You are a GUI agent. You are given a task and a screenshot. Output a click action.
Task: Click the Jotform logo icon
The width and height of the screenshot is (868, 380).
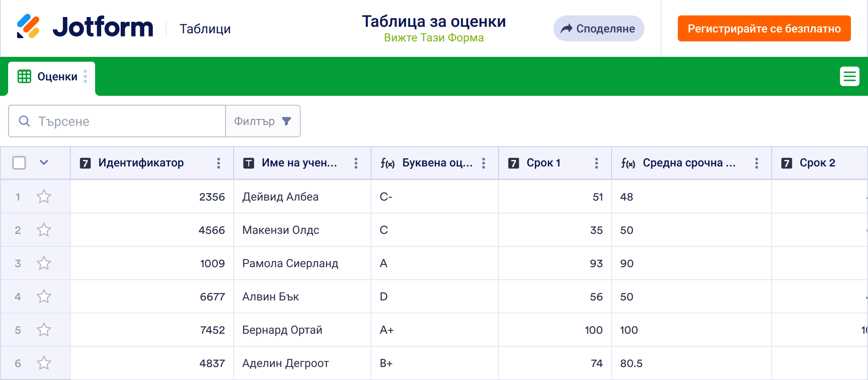click(28, 27)
